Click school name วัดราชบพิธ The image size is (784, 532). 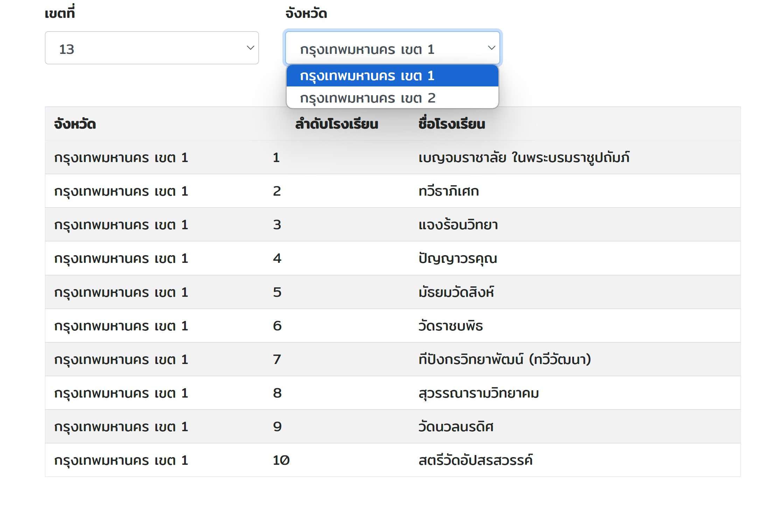[450, 325]
